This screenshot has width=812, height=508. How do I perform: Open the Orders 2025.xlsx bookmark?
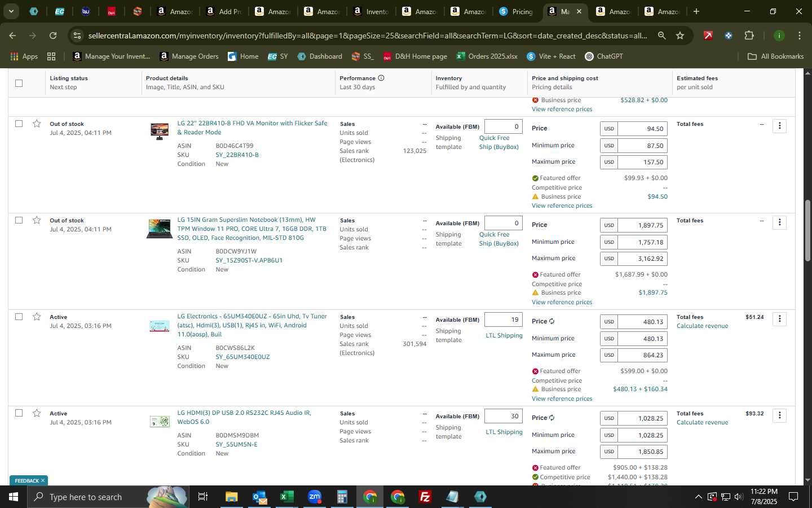coord(487,56)
